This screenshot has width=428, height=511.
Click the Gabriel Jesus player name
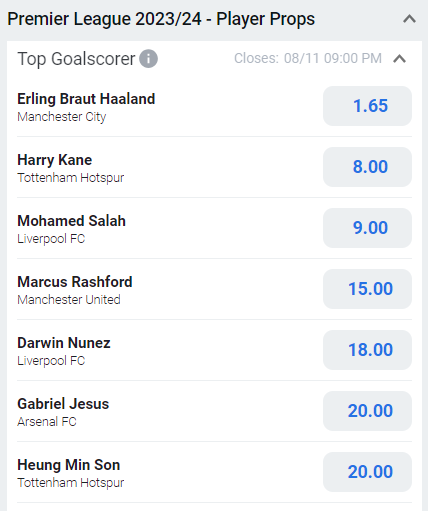pos(63,404)
